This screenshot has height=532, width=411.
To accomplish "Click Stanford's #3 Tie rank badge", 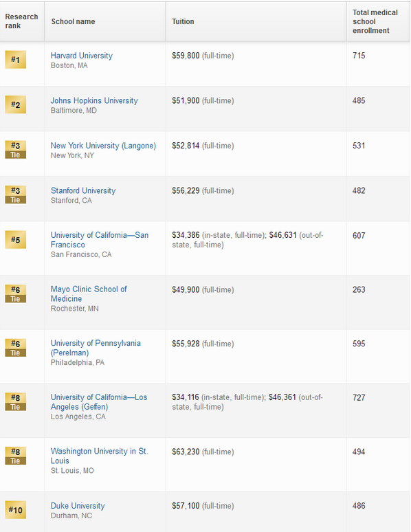I will click(x=16, y=195).
